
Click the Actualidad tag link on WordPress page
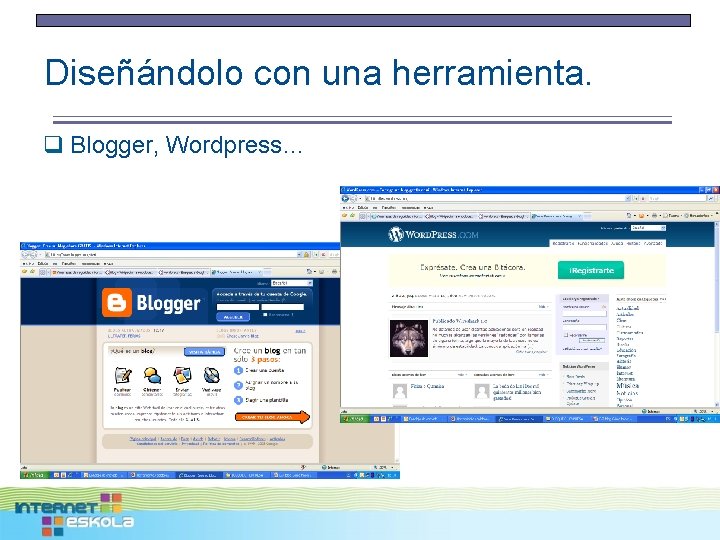(627, 308)
